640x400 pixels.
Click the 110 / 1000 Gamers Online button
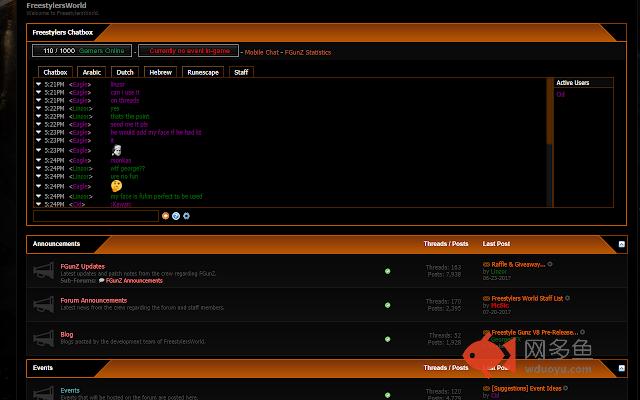coord(82,51)
